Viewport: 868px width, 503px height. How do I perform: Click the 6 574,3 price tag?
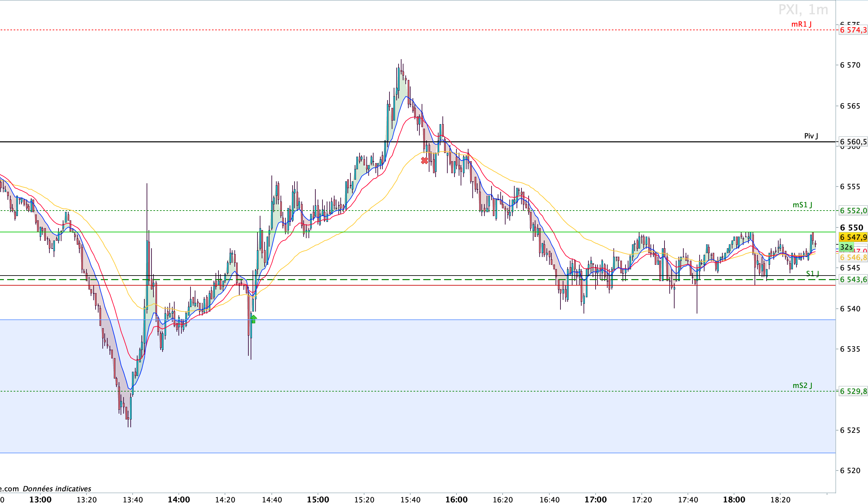pyautogui.click(x=853, y=30)
